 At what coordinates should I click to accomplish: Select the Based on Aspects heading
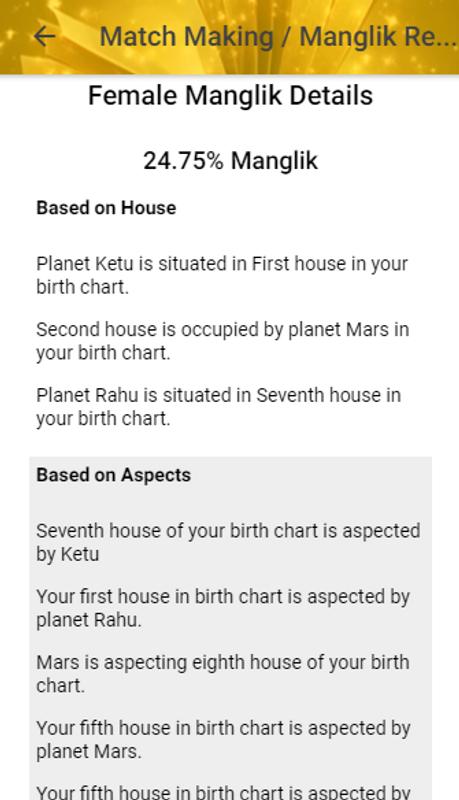tap(113, 475)
